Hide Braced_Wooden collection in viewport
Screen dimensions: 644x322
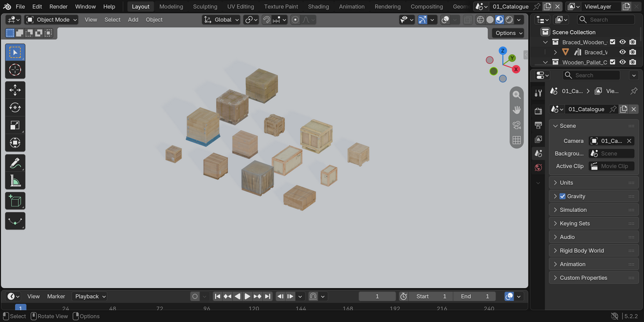tap(623, 42)
